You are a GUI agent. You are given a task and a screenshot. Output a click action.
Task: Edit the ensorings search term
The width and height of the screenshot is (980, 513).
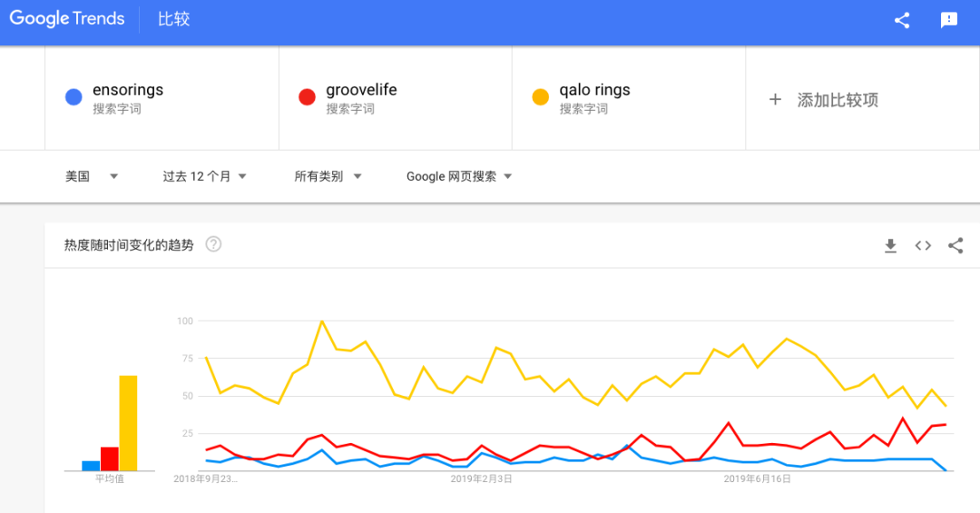pyautogui.click(x=162, y=98)
